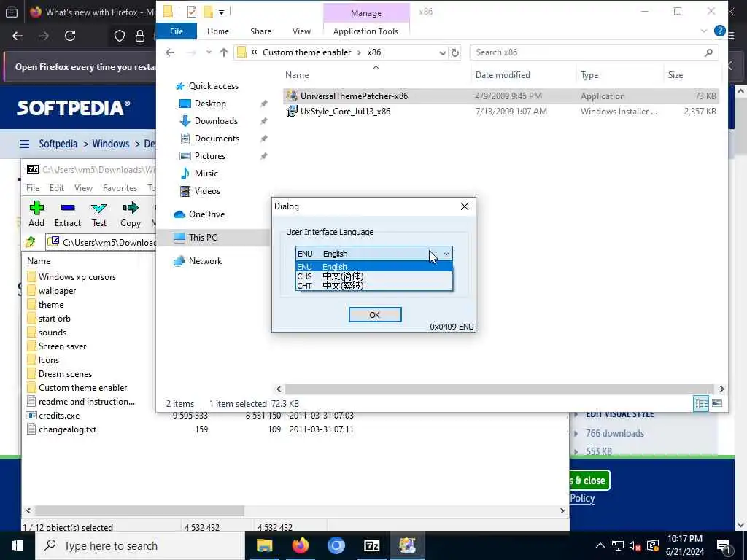This screenshot has width=747, height=560.
Task: Click Explorer horizontal scrollbar track
Action: click(x=499, y=389)
